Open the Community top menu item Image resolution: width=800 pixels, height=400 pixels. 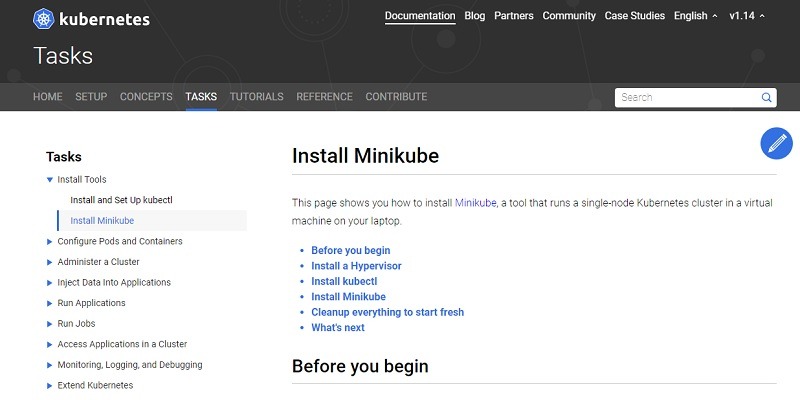(569, 16)
